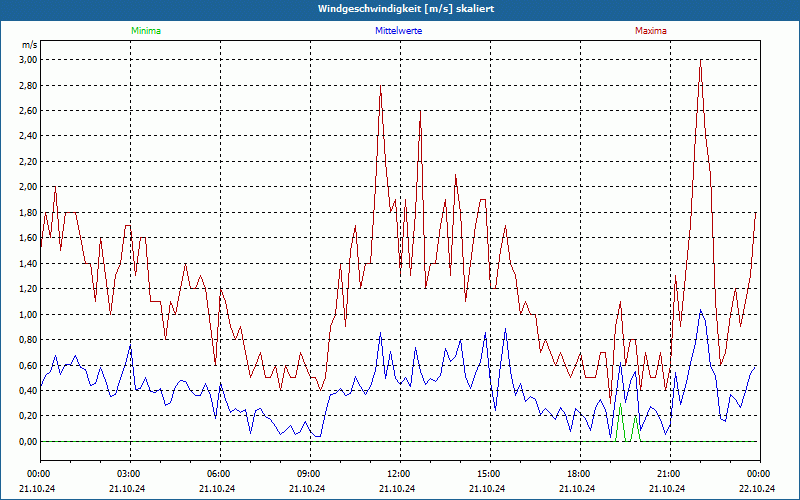Click the '0,60' y-axis value

tap(29, 365)
